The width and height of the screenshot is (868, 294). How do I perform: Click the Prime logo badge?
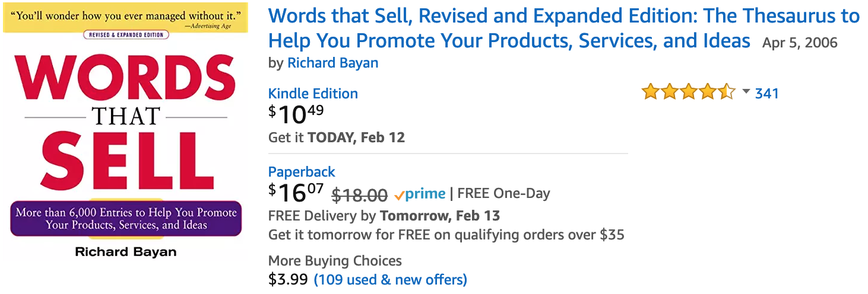click(420, 194)
